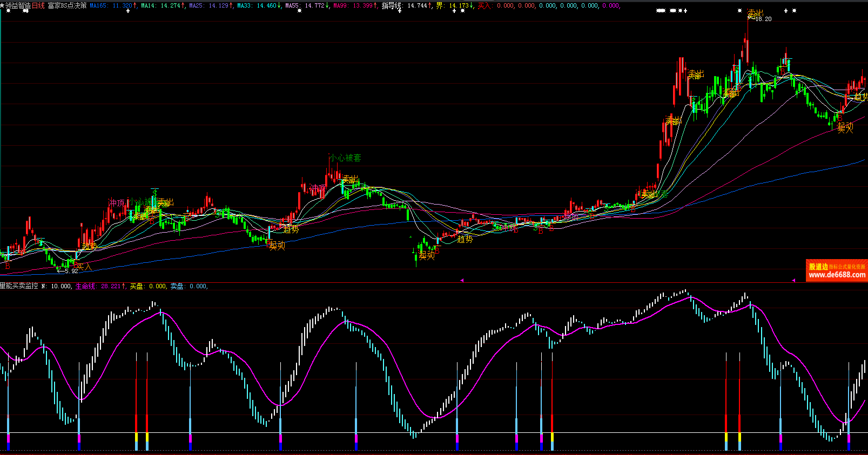Click the green 小心被套 warning marker
This screenshot has height=455, width=868.
(x=345, y=158)
